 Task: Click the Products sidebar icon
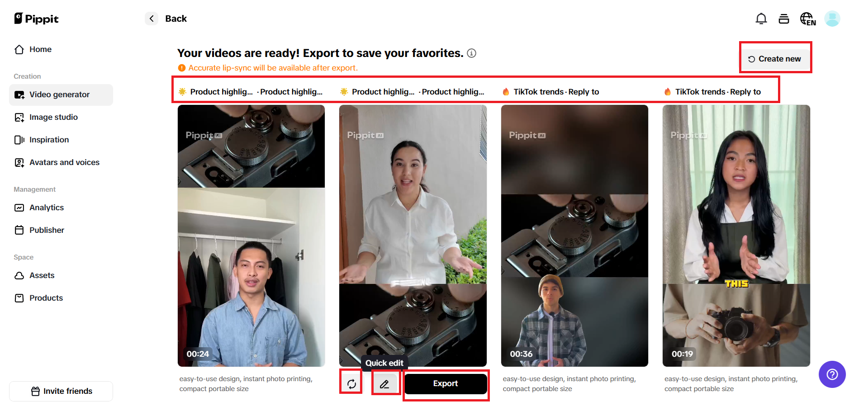tap(19, 298)
